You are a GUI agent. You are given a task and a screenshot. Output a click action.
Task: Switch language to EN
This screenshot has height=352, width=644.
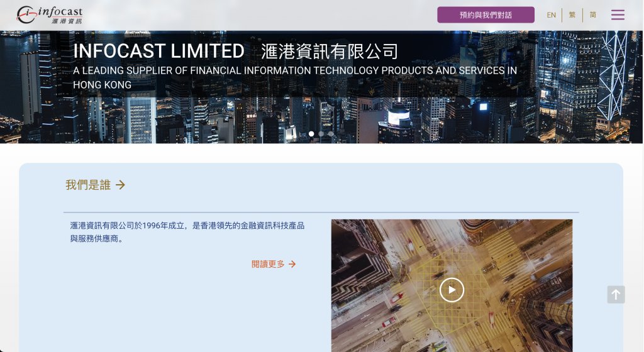coord(551,15)
